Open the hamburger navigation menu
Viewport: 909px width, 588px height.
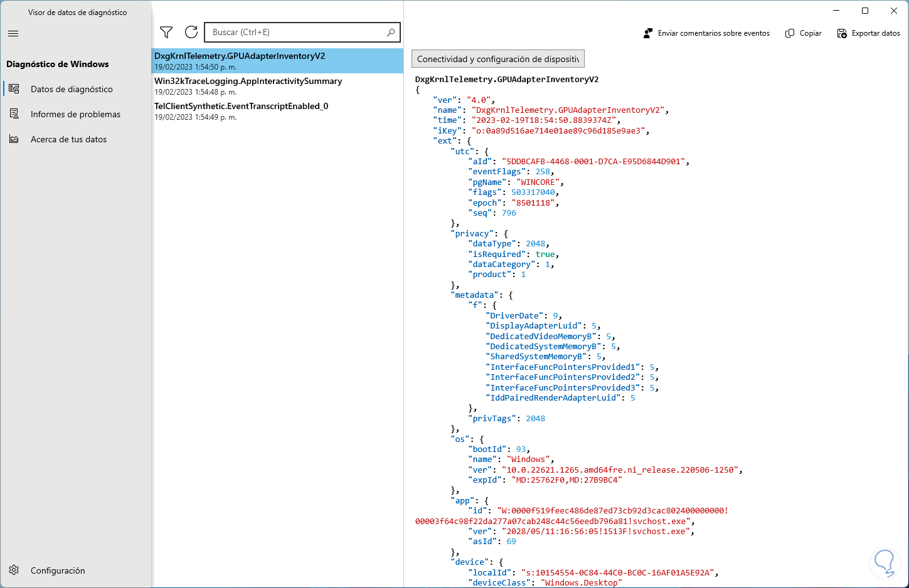coord(13,33)
